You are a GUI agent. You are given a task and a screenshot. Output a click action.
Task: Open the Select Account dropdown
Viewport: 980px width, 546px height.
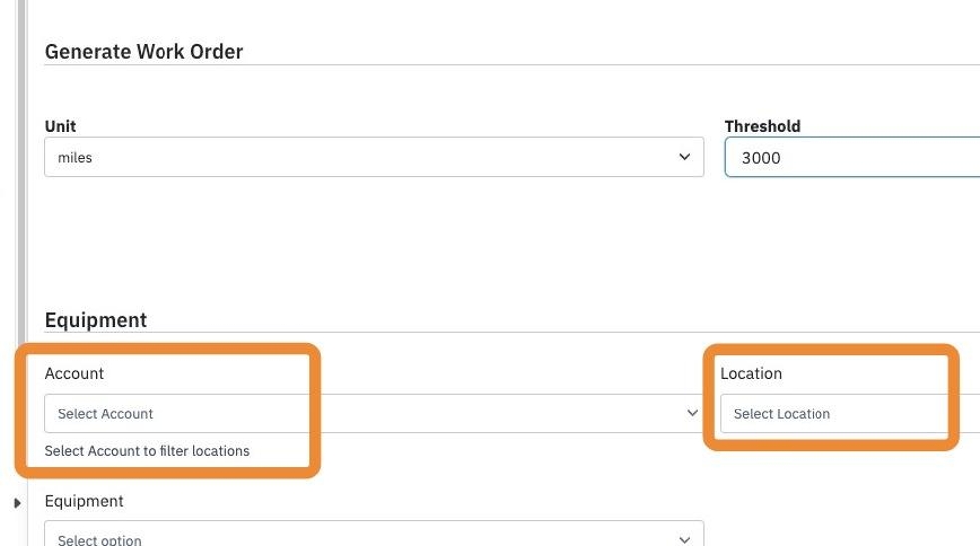(374, 412)
